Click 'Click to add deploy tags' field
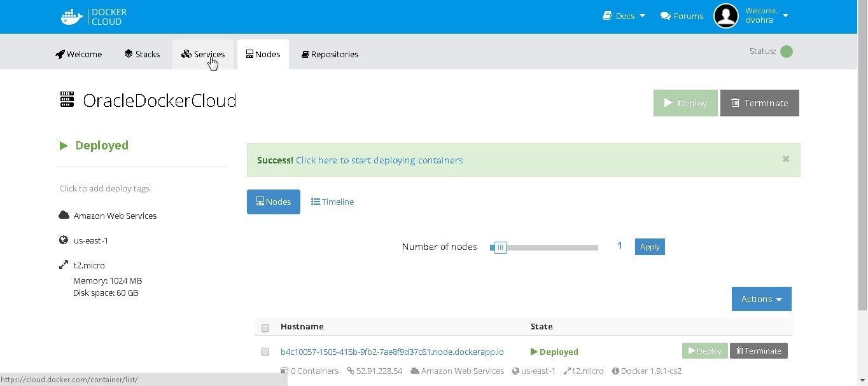Viewport: 868px width, 386px height. pyautogui.click(x=105, y=188)
